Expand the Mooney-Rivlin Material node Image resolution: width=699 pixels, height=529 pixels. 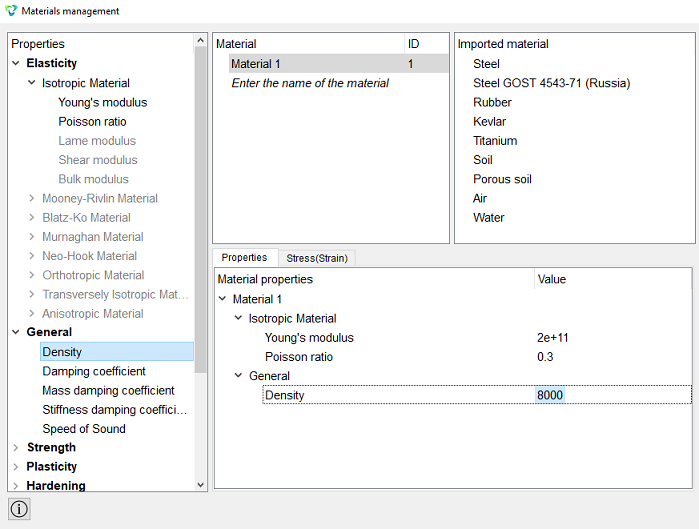point(32,198)
